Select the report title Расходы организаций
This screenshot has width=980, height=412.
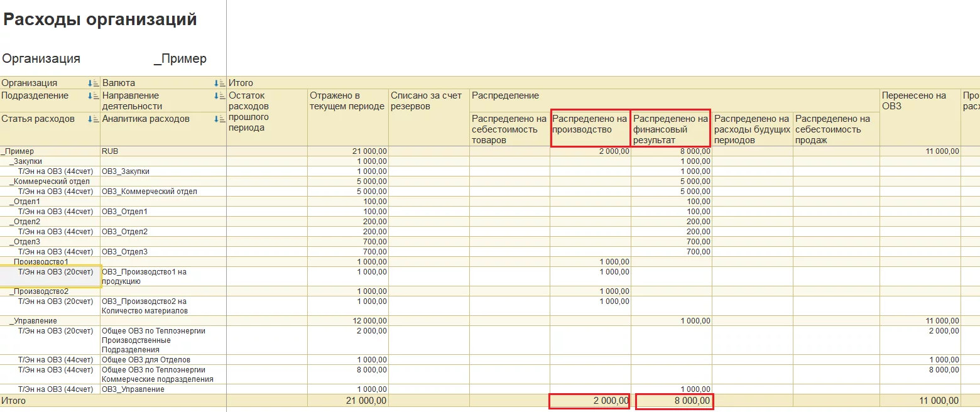(100, 19)
